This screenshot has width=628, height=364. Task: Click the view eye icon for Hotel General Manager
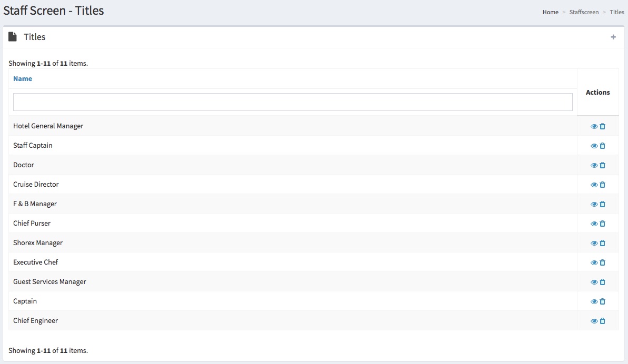[594, 126]
